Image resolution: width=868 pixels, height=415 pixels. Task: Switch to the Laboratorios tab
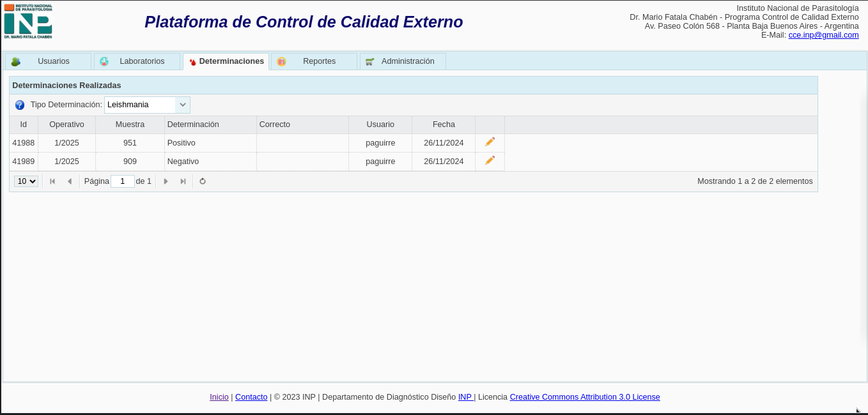click(x=137, y=61)
